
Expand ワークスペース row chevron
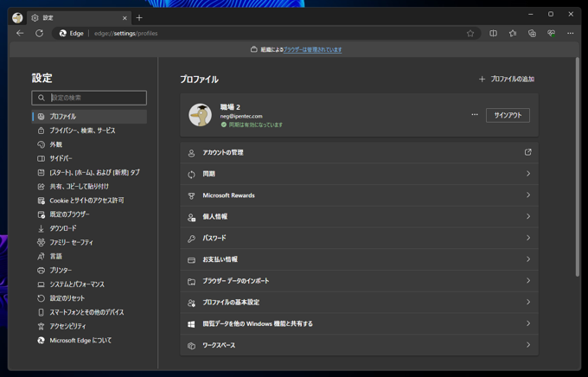[528, 345]
